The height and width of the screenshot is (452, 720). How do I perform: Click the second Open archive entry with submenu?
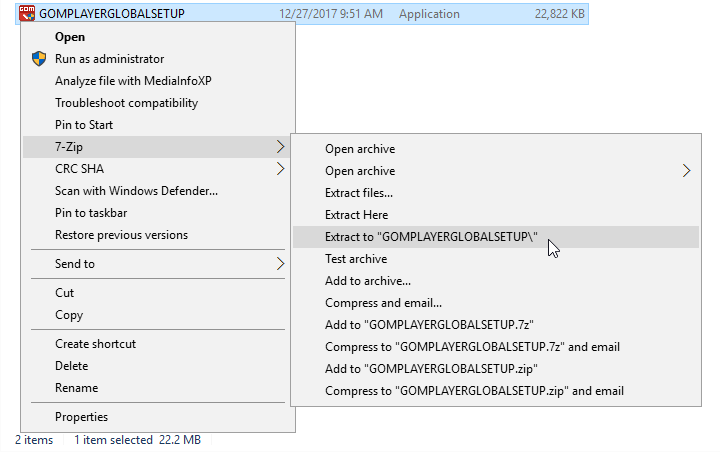point(496,171)
